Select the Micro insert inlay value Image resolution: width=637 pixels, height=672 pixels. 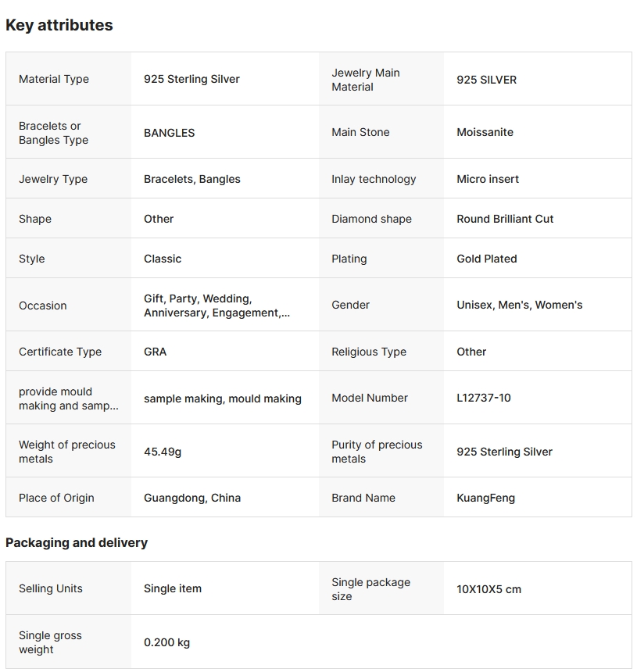(x=488, y=179)
